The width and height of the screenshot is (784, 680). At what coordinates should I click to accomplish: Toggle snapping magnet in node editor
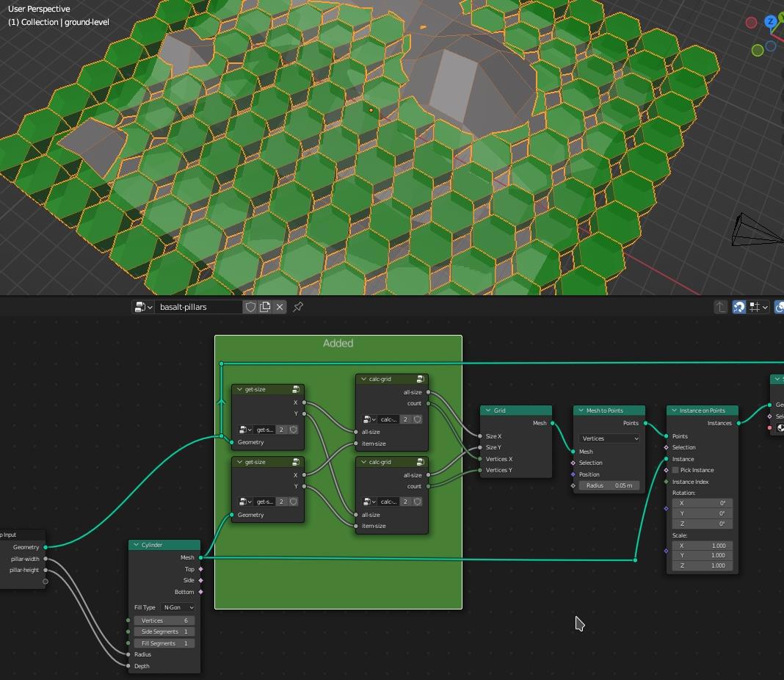(739, 307)
